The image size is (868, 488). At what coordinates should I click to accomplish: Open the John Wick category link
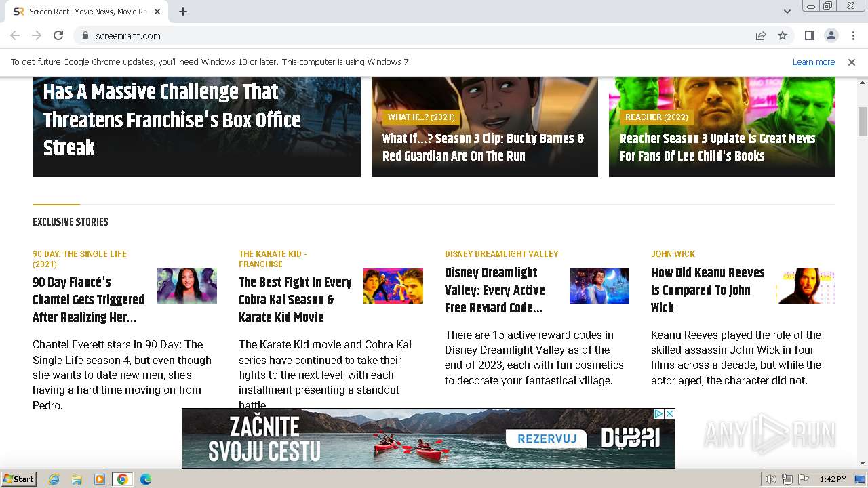673,254
